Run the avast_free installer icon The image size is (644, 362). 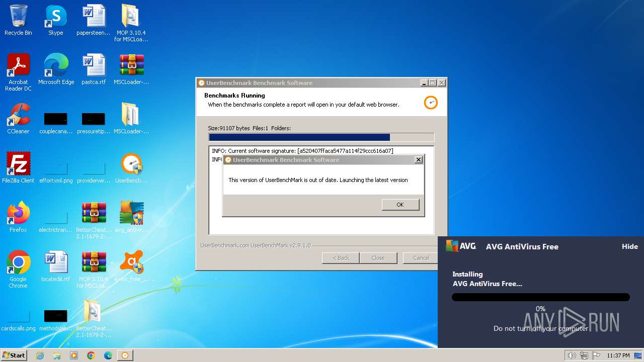[x=131, y=266]
